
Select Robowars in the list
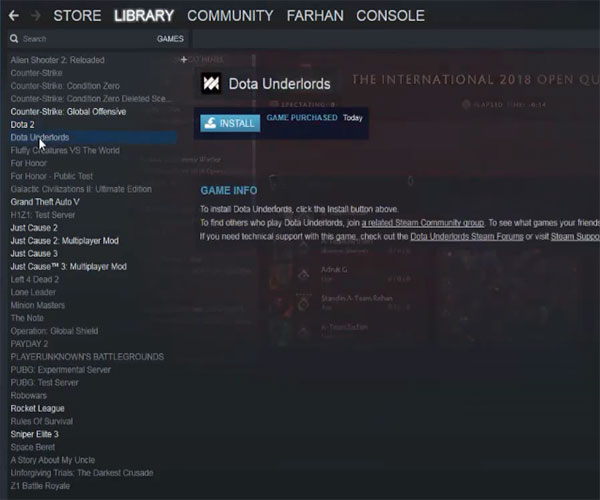point(29,396)
